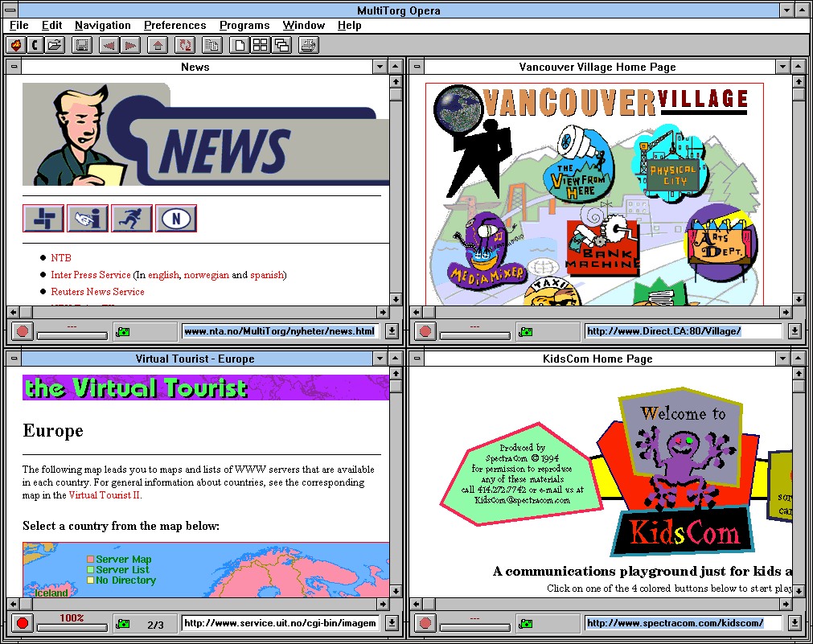813x644 pixels.
Task: Toggle image loading with the picture icon
Action: (x=80, y=45)
